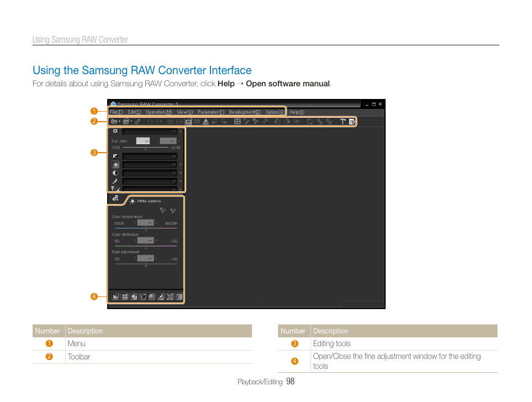Image resolution: width=532 pixels, height=402 pixels.
Task: Click the Color temperature slider handle
Action: click(x=146, y=229)
